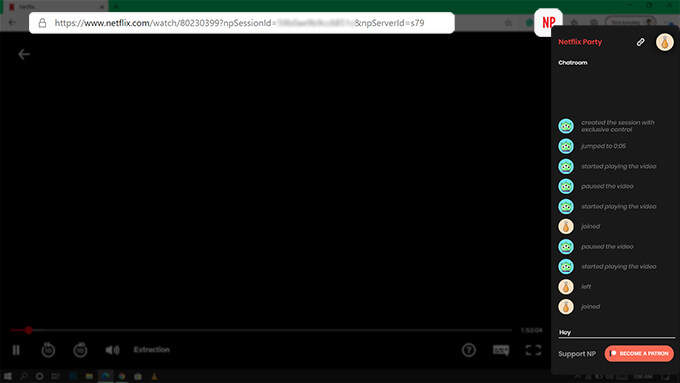Click the Extraction title label
Image resolution: width=680 pixels, height=383 pixels.
(x=151, y=350)
